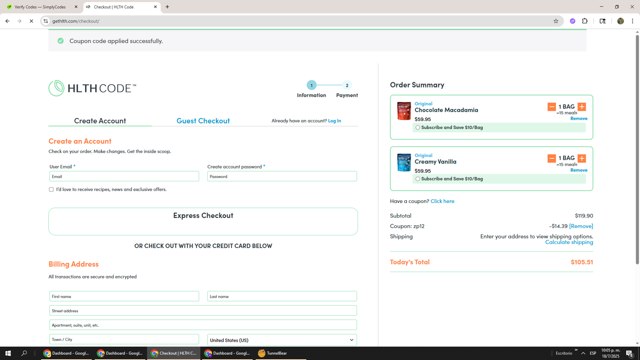Viewport: 640px width, 360px height.
Task: Click Chocolate Macadamia product thumbnail
Action: [404, 111]
